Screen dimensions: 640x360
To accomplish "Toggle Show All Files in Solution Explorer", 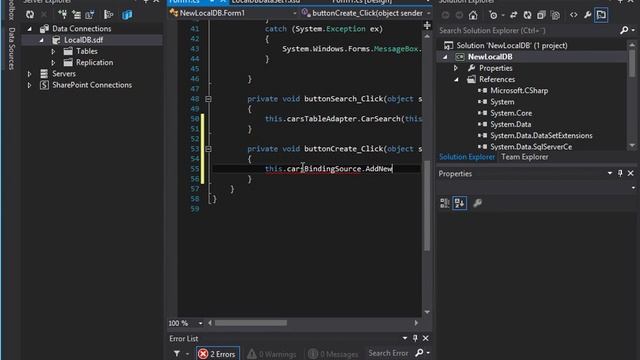I will [x=555, y=15].
